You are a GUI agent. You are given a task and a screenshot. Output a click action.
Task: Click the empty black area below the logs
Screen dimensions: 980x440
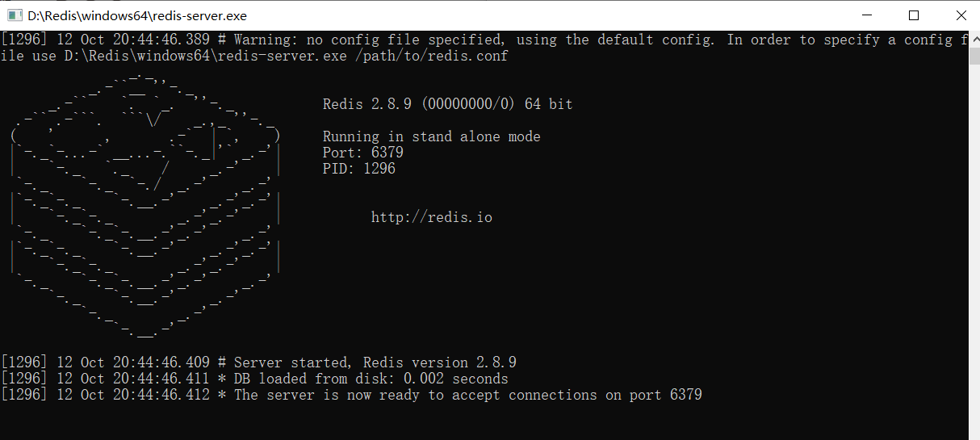(x=484, y=421)
